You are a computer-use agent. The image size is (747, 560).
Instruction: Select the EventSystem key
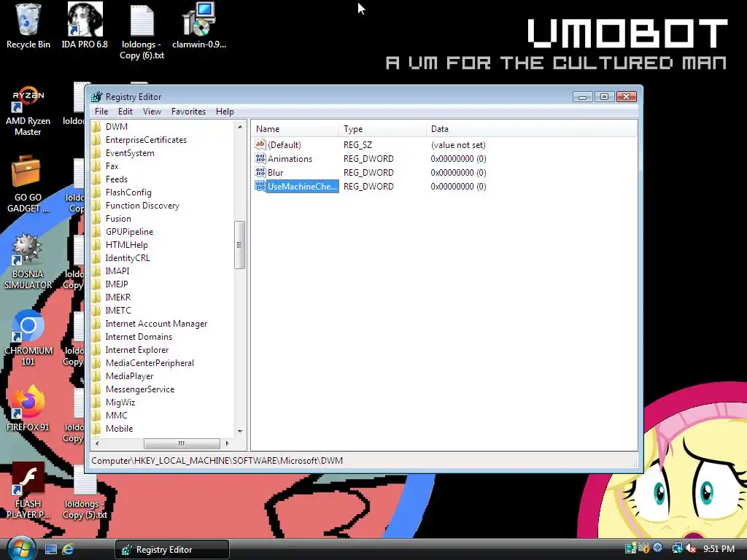click(130, 153)
